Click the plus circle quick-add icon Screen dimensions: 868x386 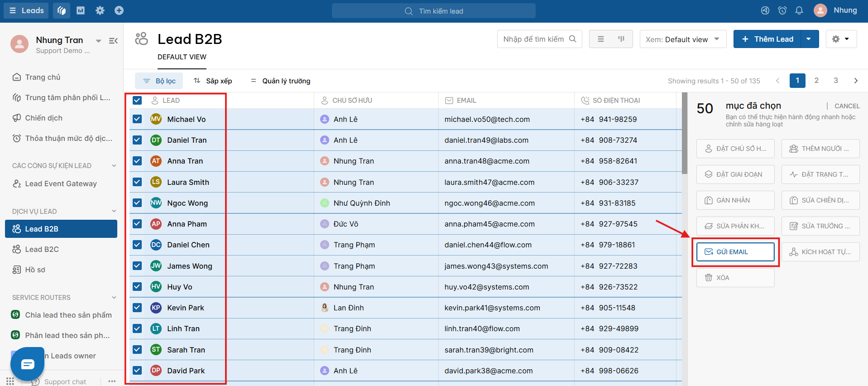click(119, 10)
